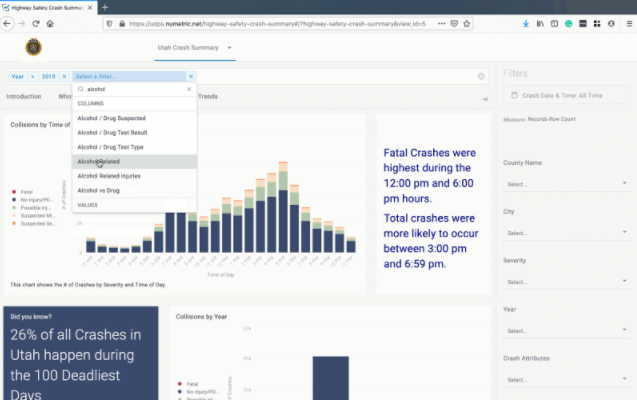
Task: Expand the Crash Attributes select dropdown
Action: coord(566,380)
